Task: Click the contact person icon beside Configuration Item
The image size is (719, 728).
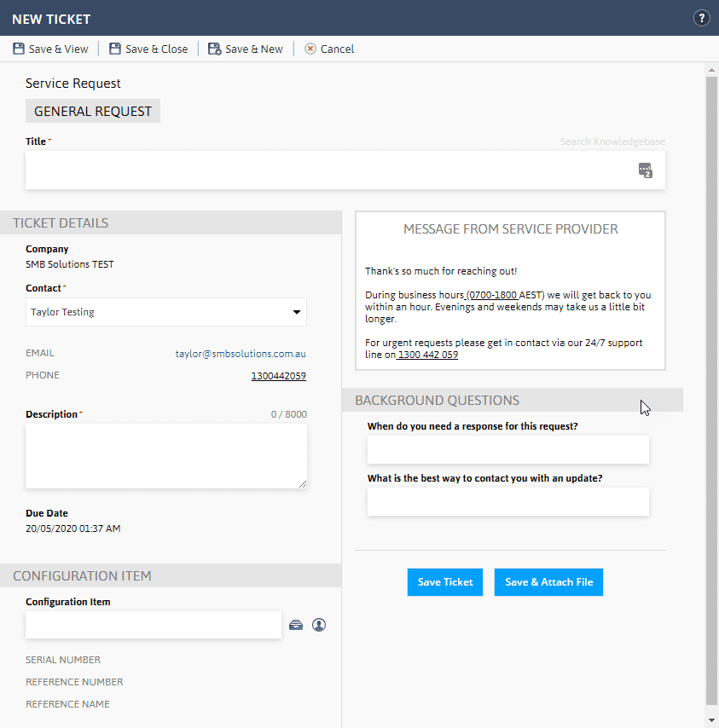Action: click(x=319, y=625)
